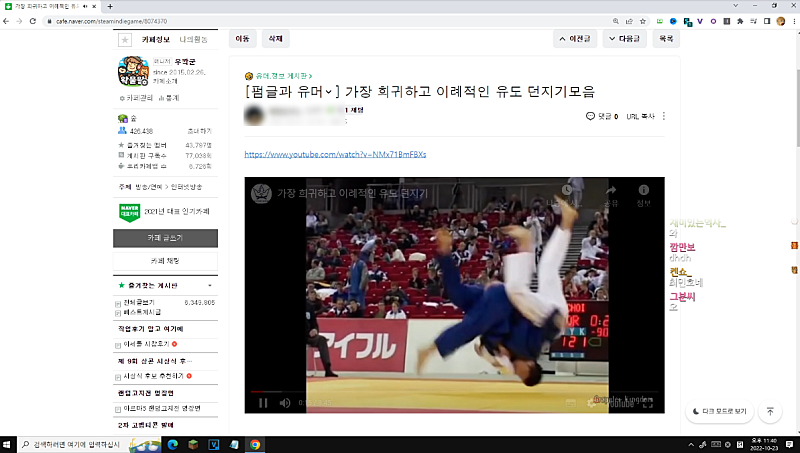The width and height of the screenshot is (800, 453).
Task: Select the 나의활동 tab
Action: [x=193, y=39]
